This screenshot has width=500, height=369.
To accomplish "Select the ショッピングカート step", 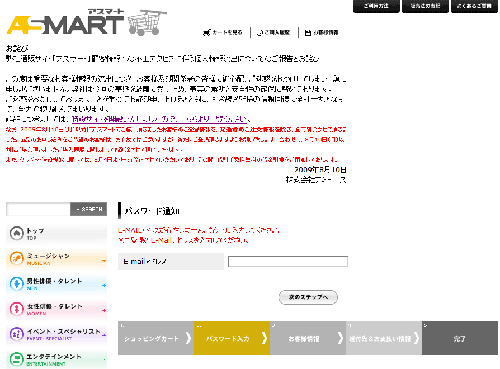I will pos(156,338).
